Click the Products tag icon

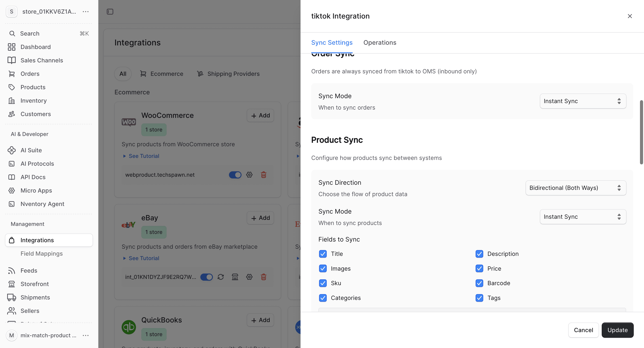[11, 87]
